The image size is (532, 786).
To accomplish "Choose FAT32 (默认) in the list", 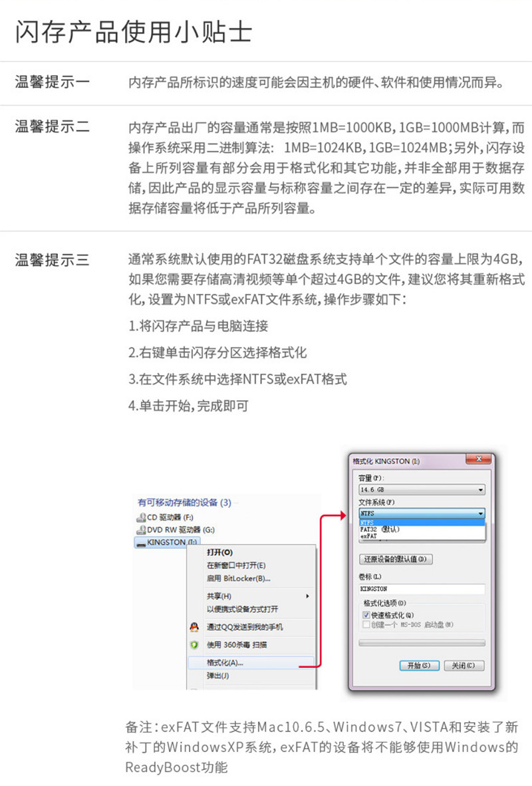I will coord(380,529).
